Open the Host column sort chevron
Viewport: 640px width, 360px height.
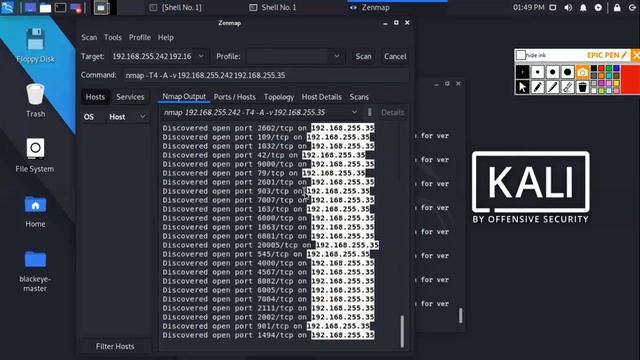(143, 117)
